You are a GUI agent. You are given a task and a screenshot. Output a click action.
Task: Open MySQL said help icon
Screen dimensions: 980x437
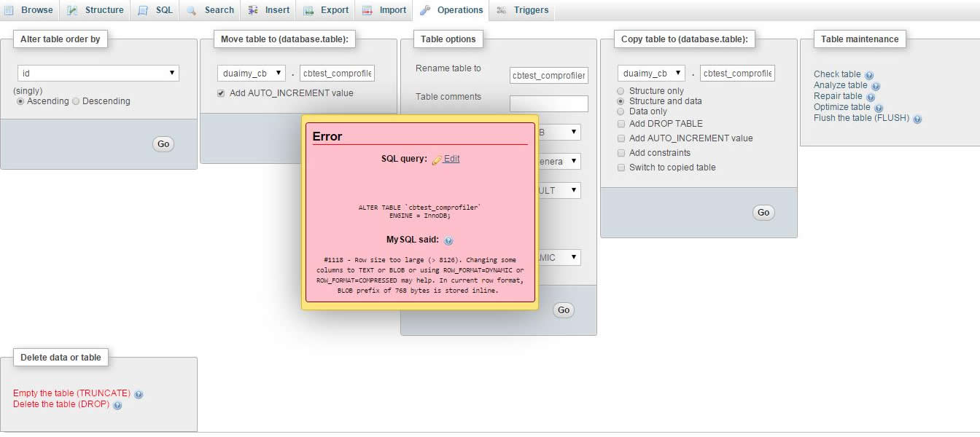pos(448,240)
